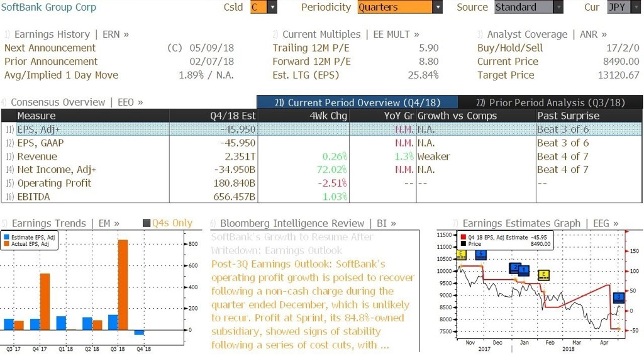Click the Past Surprise column header
This screenshot has width=644, height=354.
click(589, 116)
